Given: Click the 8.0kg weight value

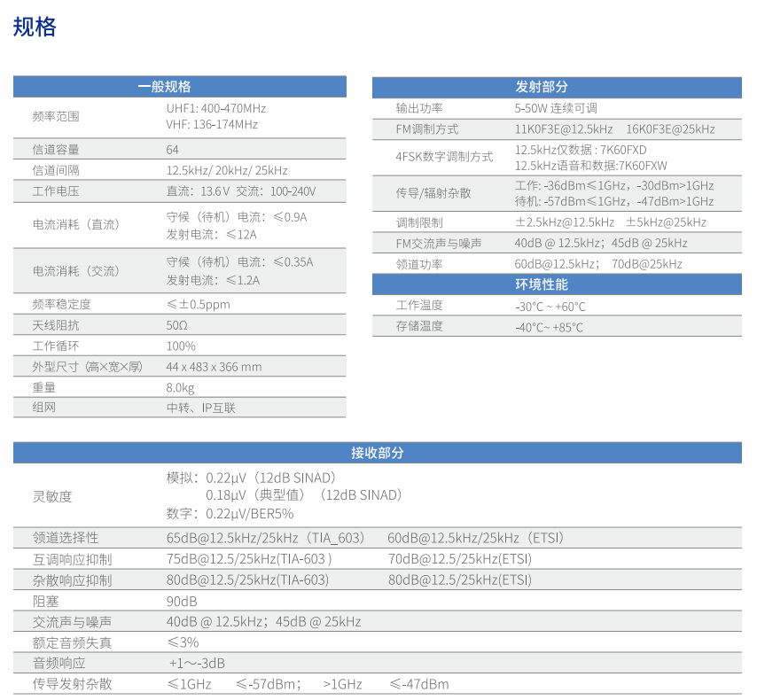Looking at the screenshot, I should (180, 387).
